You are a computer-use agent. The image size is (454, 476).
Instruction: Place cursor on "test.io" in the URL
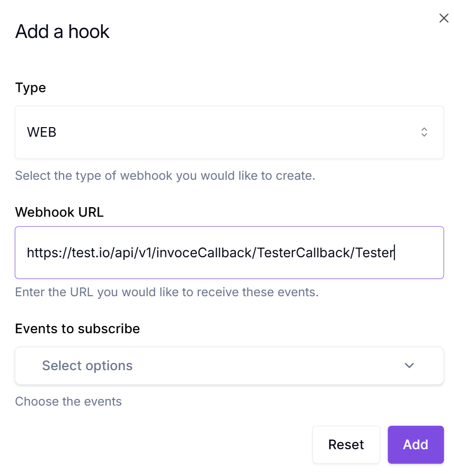pyautogui.click(x=87, y=253)
